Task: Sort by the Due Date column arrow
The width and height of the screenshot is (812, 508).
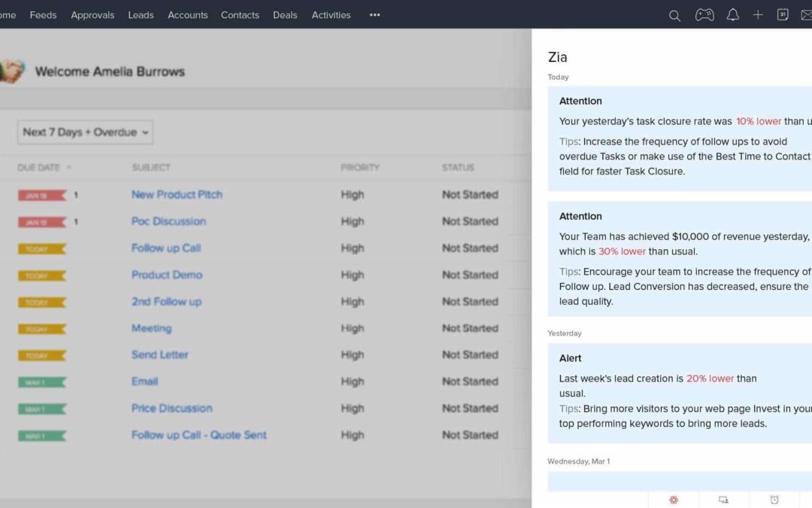Action: pyautogui.click(x=69, y=167)
